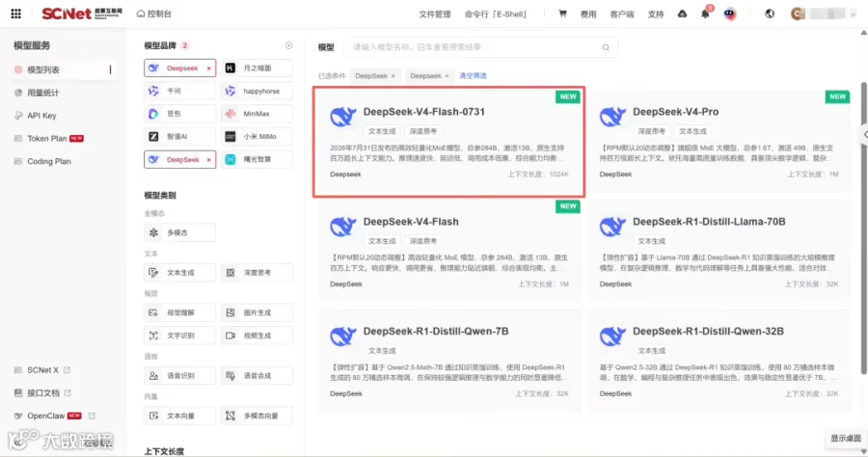Image resolution: width=868 pixels, height=457 pixels.
Task: Click the API Key key icon
Action: point(18,116)
